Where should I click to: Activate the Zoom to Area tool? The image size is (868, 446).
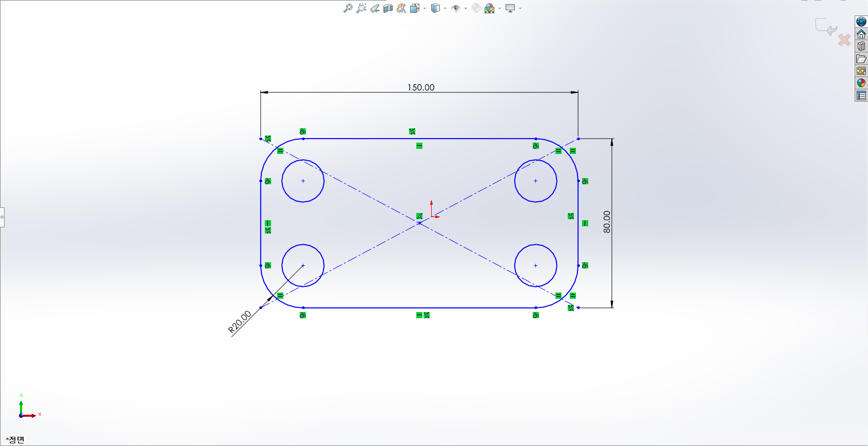[x=361, y=8]
